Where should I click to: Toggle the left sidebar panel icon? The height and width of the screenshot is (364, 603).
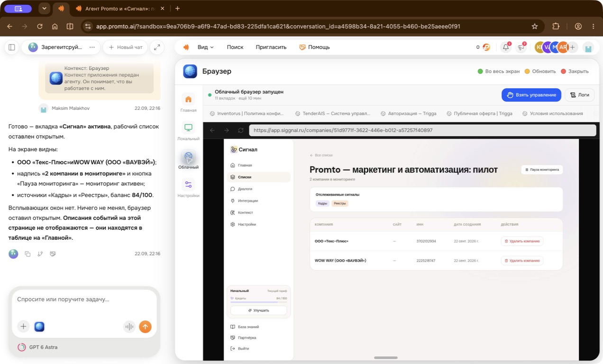(12, 47)
